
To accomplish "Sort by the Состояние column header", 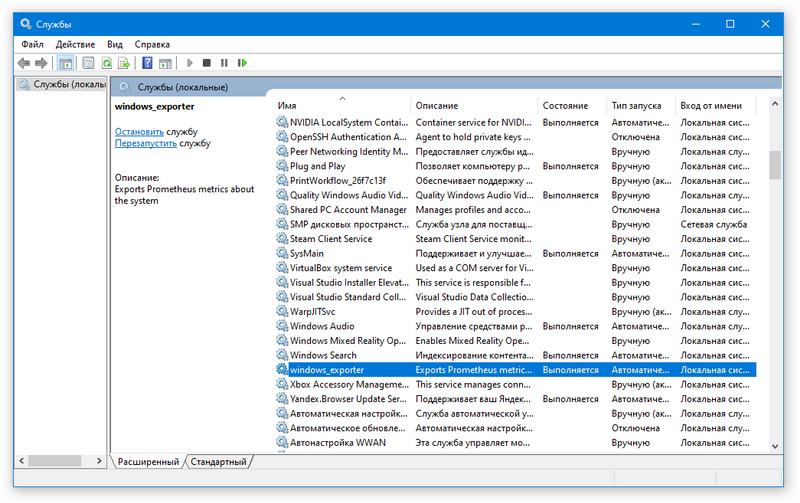I will point(572,105).
